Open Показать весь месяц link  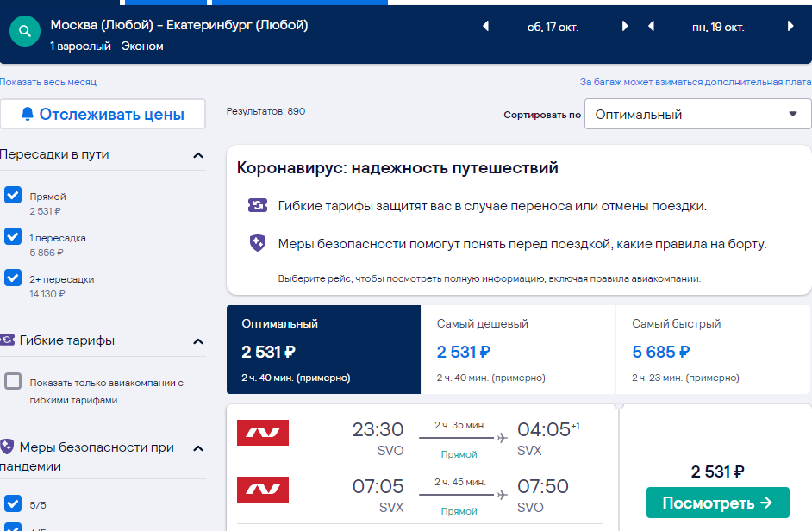48,82
